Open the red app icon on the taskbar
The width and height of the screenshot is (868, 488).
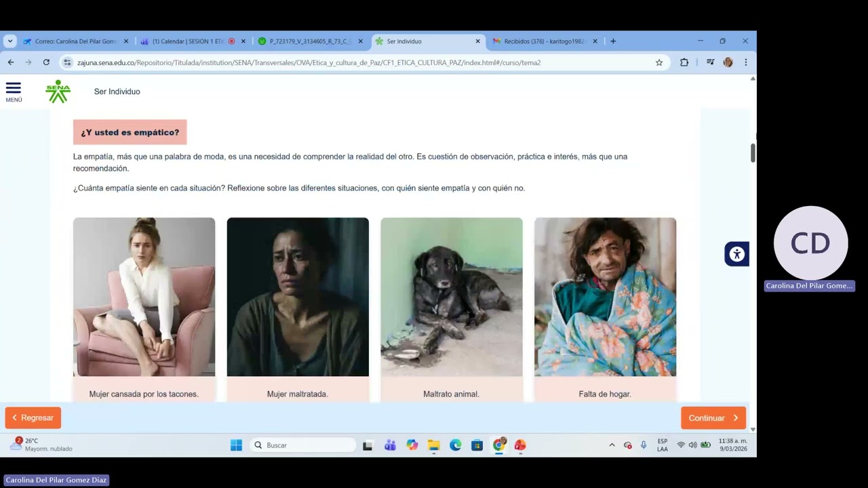point(520,445)
